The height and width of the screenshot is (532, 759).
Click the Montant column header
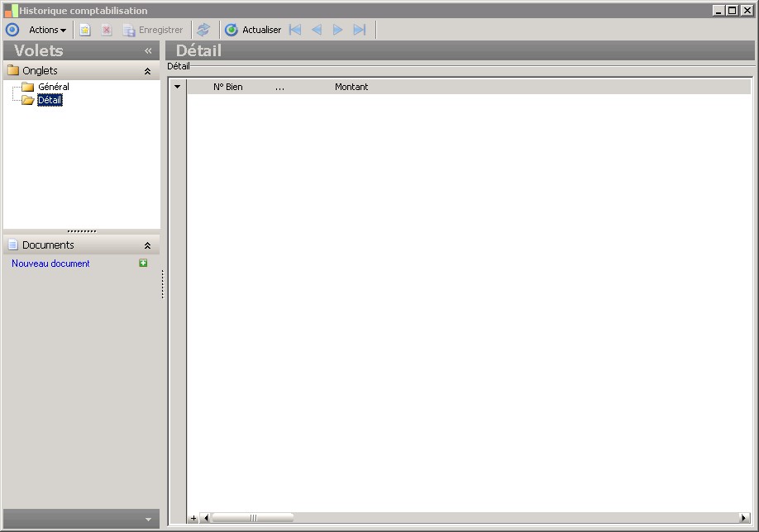[x=351, y=87]
